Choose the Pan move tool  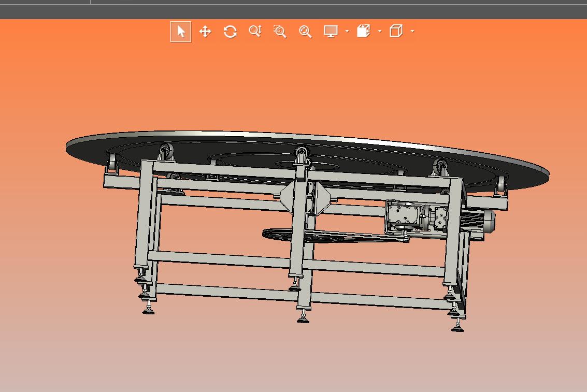point(205,32)
